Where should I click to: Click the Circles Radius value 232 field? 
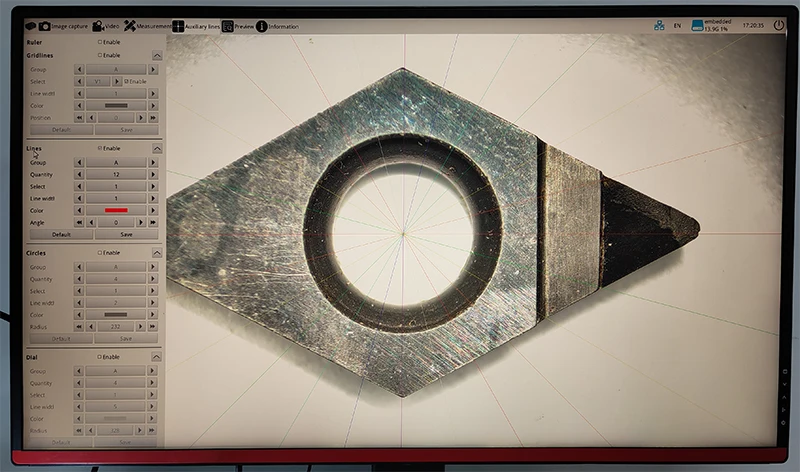(x=115, y=327)
